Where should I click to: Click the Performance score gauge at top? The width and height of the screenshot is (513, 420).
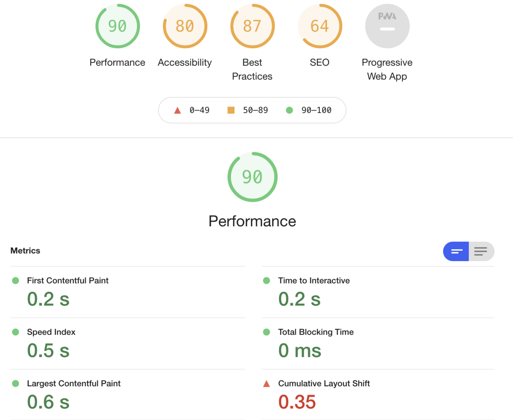click(x=118, y=26)
